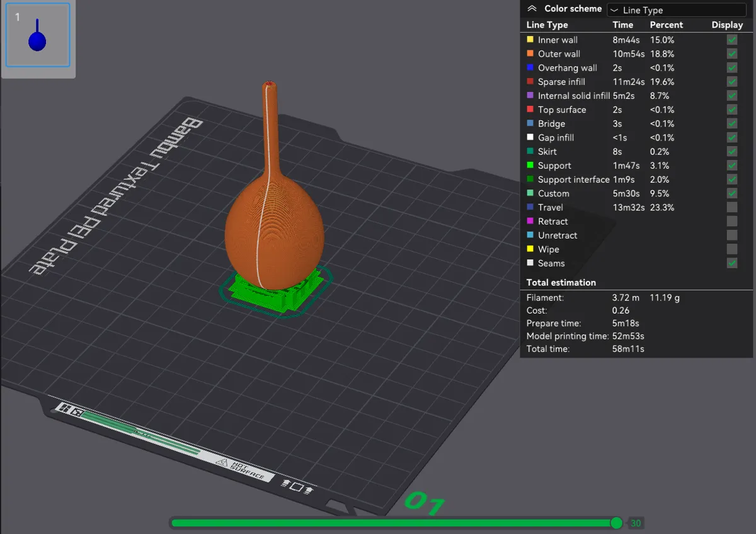Click the Skirt color swatch

(530, 151)
